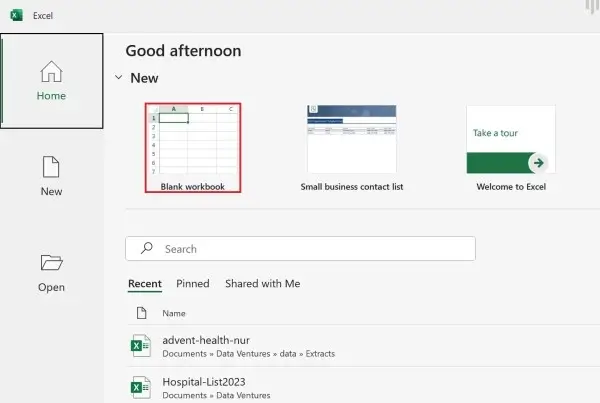The height and width of the screenshot is (403, 600).
Task: Open the Welcome to Excel tour template
Action: [x=511, y=148]
